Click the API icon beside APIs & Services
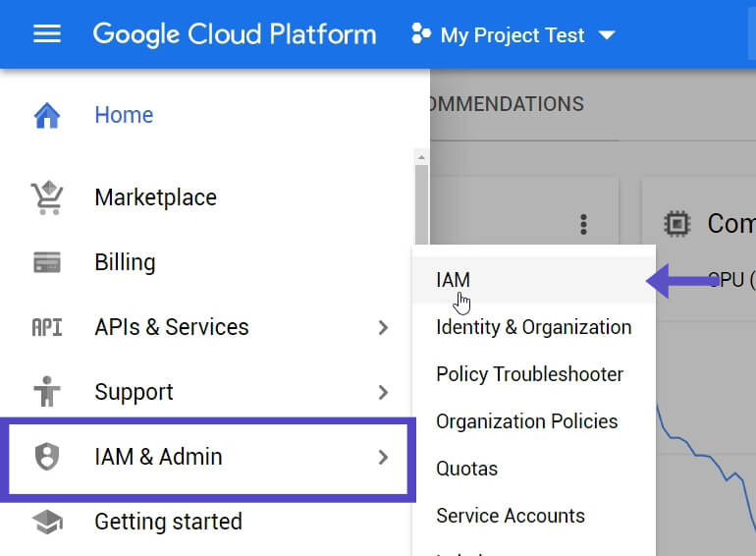The width and height of the screenshot is (756, 556). tap(47, 327)
